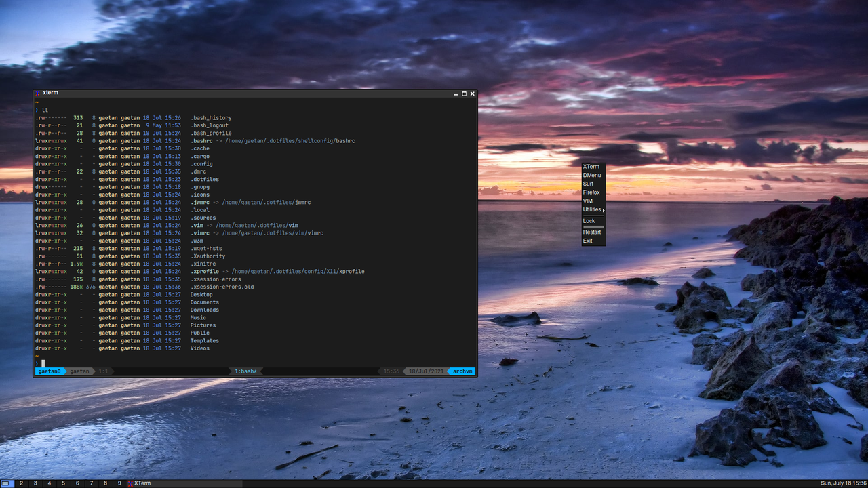Image resolution: width=868 pixels, height=488 pixels.
Task: Click the .jwmrc symlink name
Action: coord(200,203)
